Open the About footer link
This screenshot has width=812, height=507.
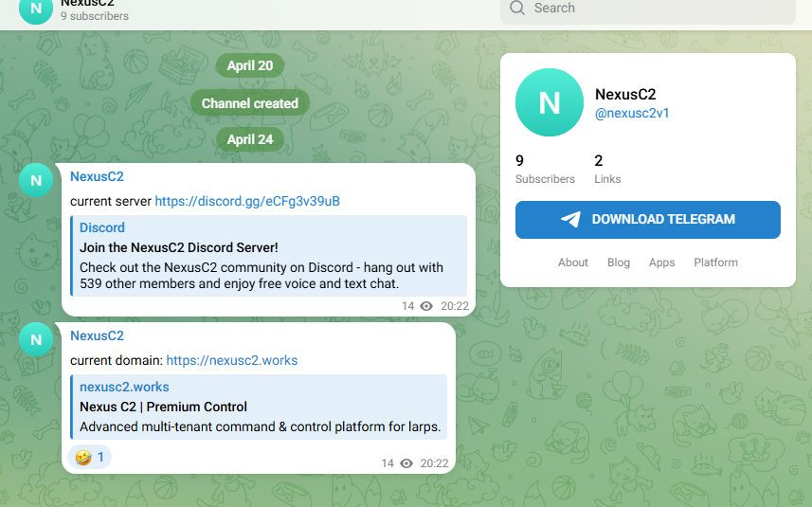(572, 263)
